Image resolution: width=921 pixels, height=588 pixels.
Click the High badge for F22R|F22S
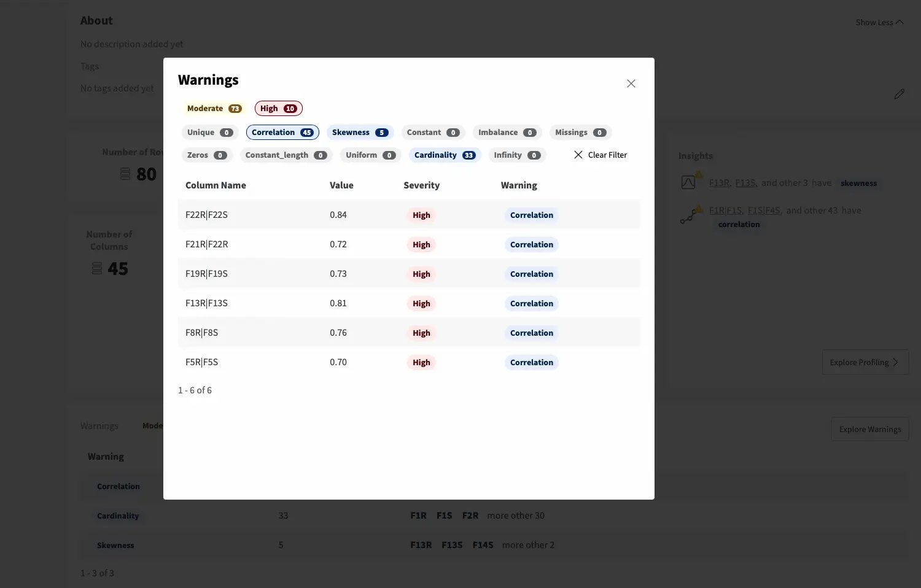[421, 215]
